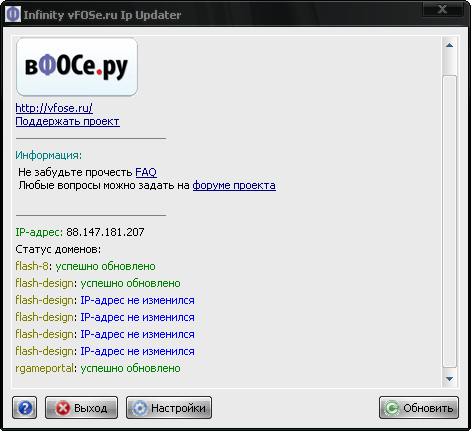Click the green refresh icon on Обновить
Viewport: 471px width, 431px height.
coord(392,408)
